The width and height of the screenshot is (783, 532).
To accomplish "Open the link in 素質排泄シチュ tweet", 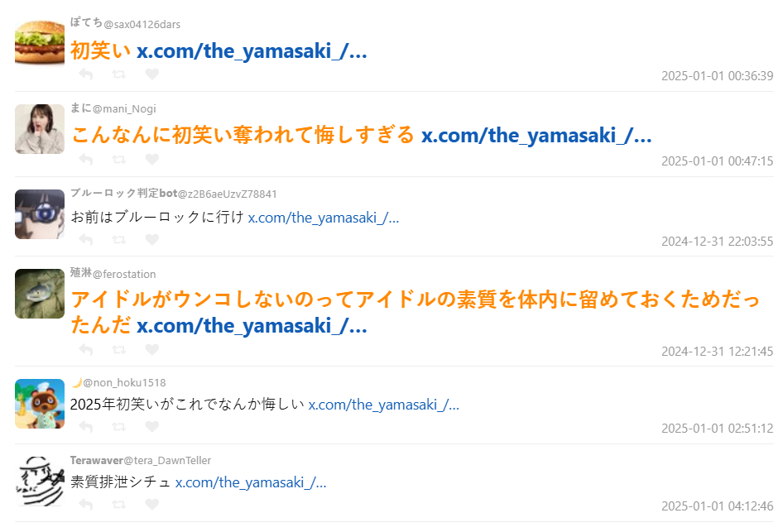I will pyautogui.click(x=250, y=482).
